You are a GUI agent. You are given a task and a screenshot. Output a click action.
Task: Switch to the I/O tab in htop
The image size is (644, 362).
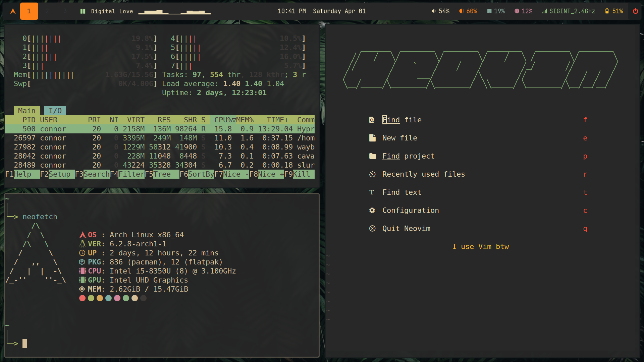55,111
